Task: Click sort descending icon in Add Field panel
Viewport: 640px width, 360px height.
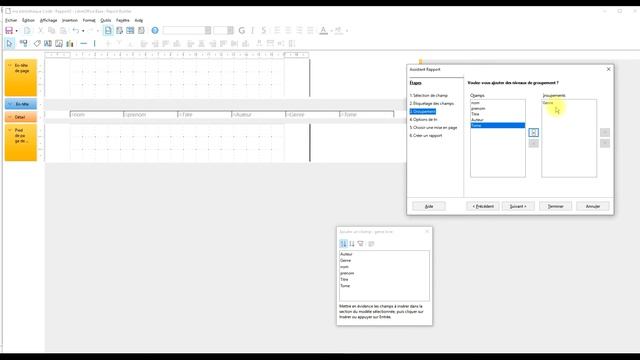Action: point(352,244)
